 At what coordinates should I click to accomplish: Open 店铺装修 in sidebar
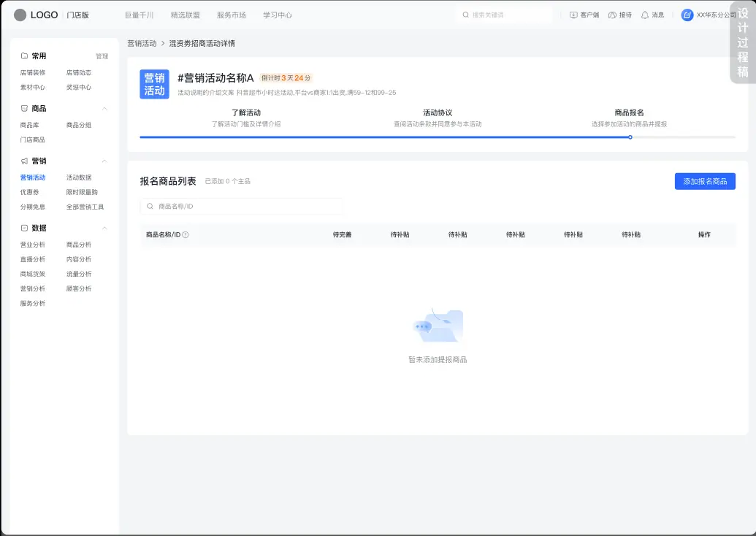[33, 73]
